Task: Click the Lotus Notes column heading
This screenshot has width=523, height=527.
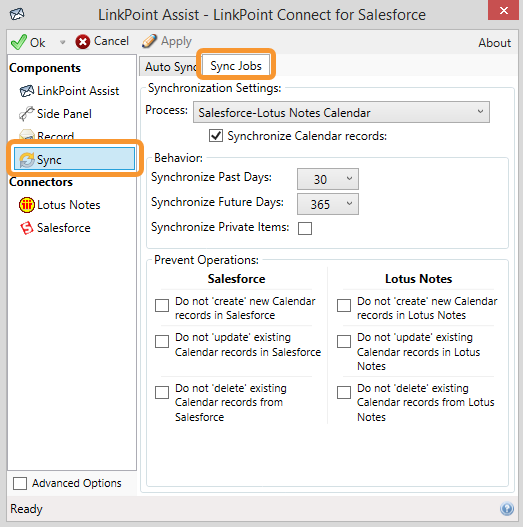Action: tap(418, 279)
